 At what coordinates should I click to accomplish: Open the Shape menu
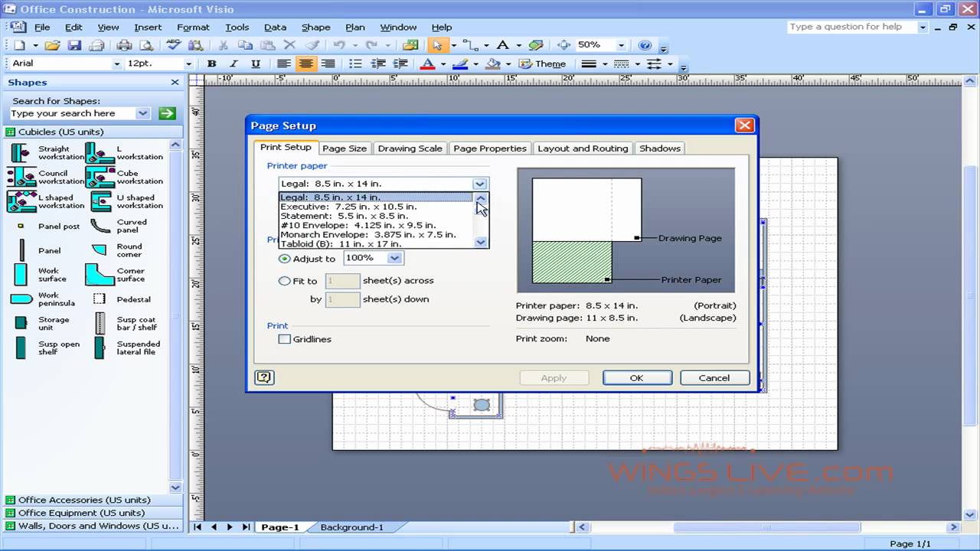[315, 27]
